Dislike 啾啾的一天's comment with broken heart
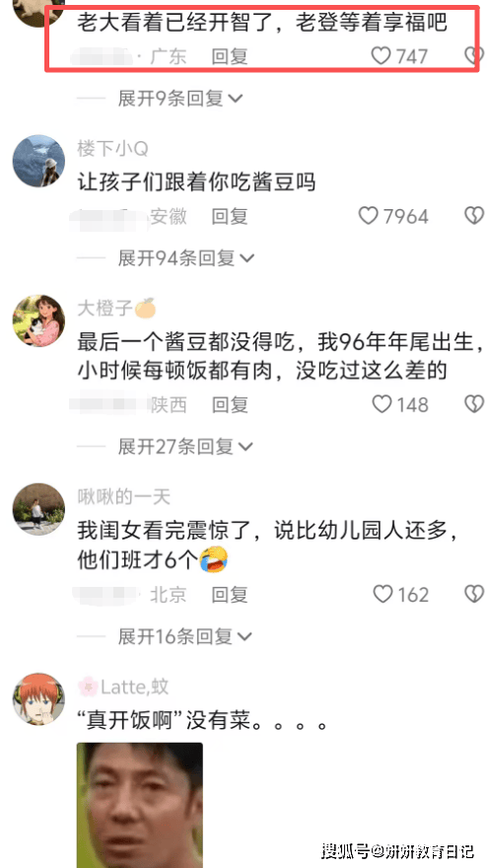 coord(473,594)
